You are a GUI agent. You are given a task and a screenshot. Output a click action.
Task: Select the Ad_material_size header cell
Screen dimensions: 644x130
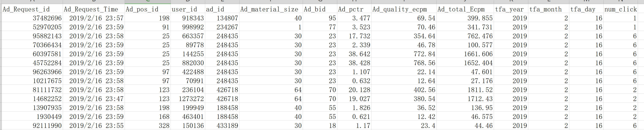(271, 9)
